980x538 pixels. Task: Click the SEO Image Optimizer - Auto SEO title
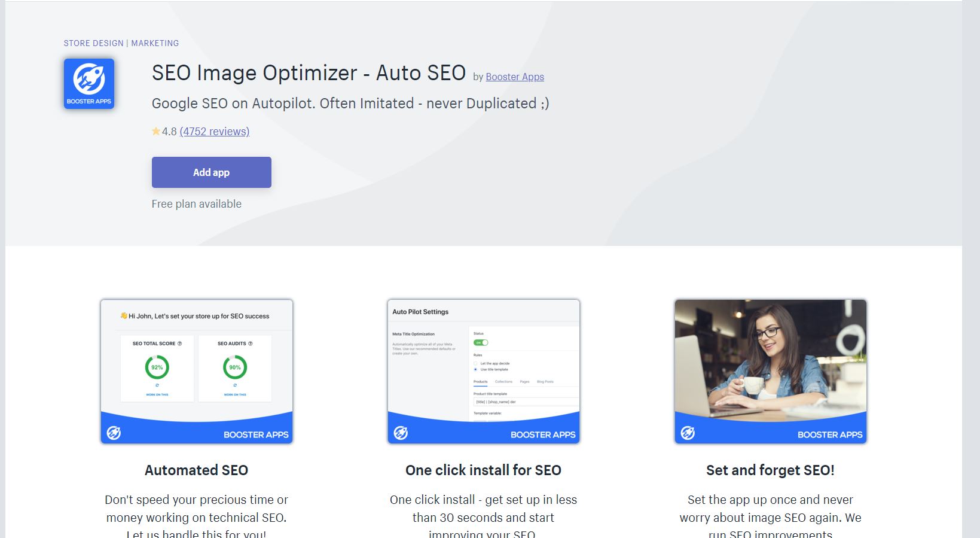309,73
